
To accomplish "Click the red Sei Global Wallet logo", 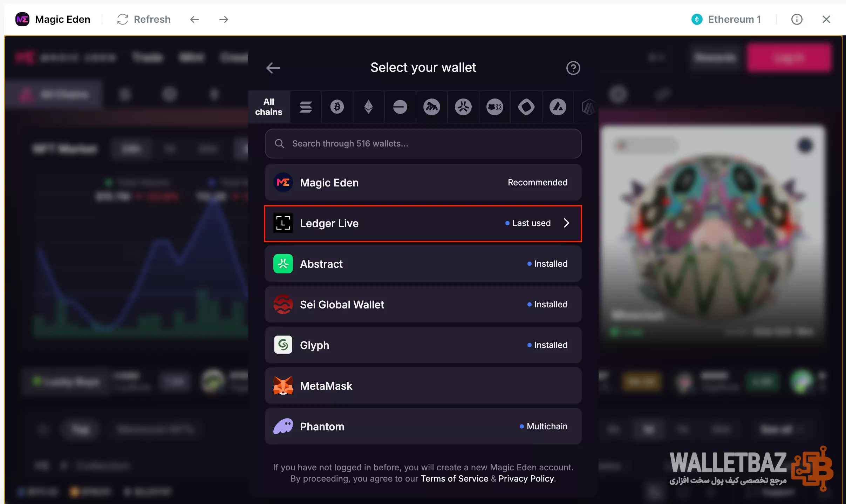I will pyautogui.click(x=283, y=305).
